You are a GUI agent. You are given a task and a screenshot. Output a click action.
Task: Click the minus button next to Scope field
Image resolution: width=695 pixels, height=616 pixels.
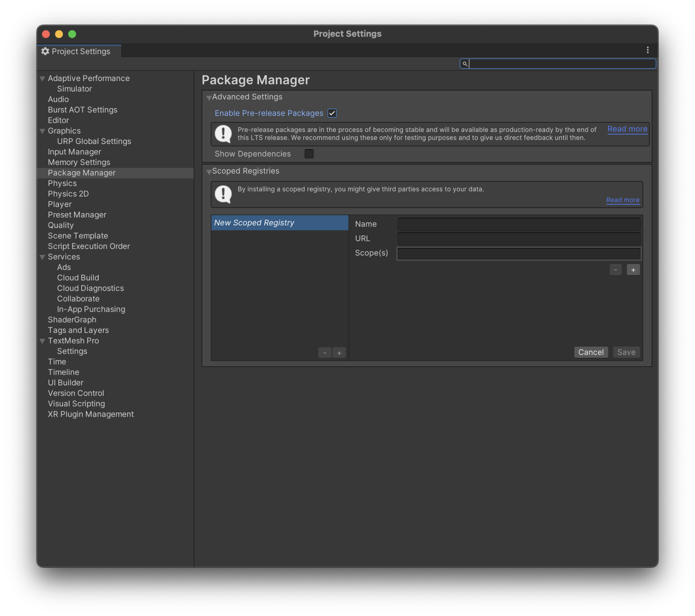tap(616, 270)
